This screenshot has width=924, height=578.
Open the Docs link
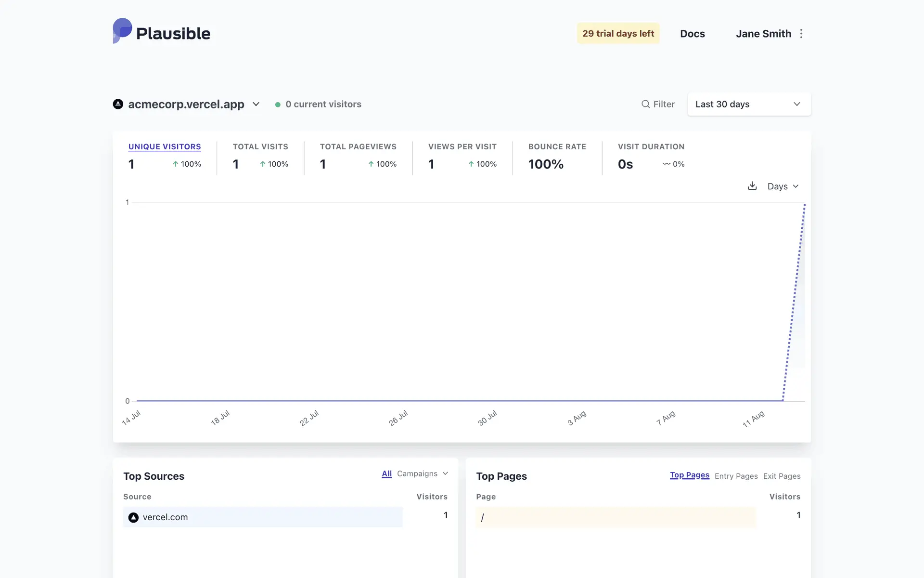692,34
